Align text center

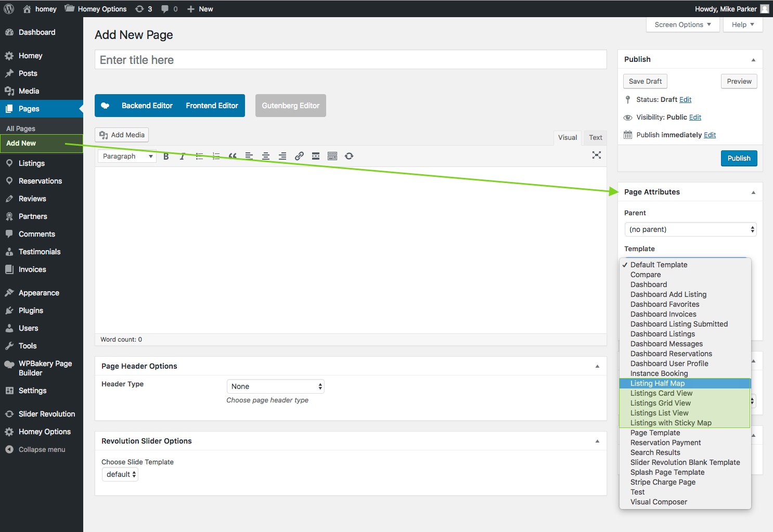click(x=266, y=156)
